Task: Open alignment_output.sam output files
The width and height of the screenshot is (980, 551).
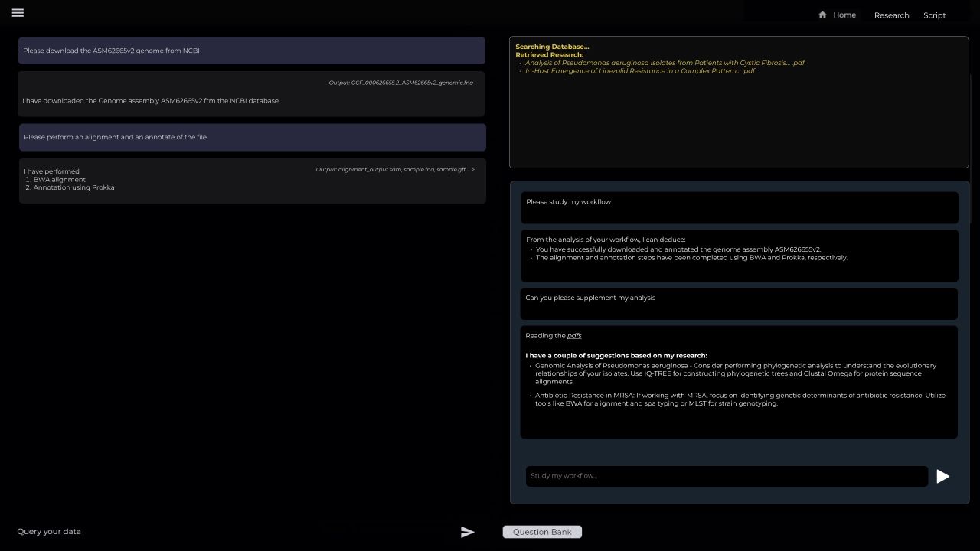Action: click(x=369, y=170)
